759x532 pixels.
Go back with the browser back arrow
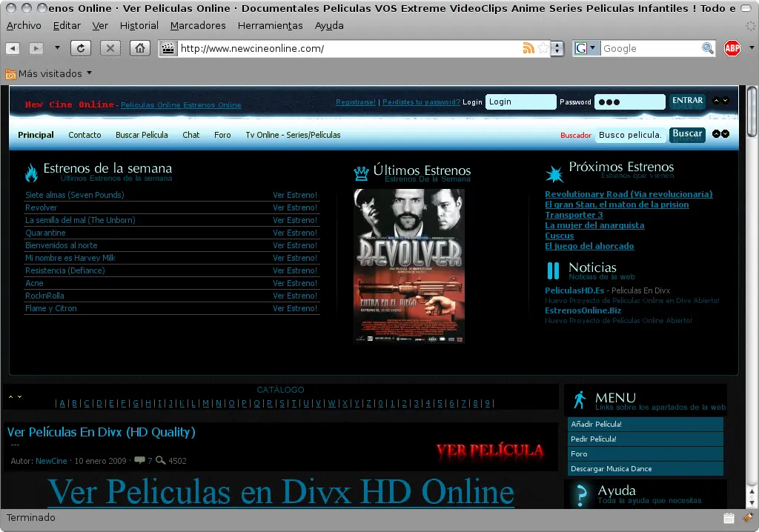coord(13,48)
